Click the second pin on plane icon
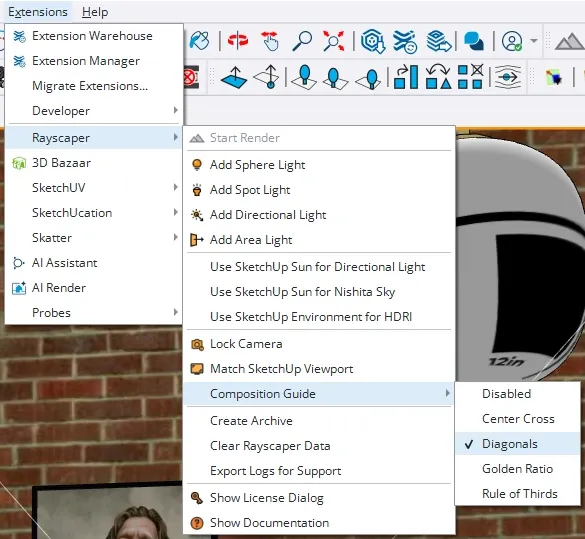Screen dimensions: 585x539 tap(335, 77)
